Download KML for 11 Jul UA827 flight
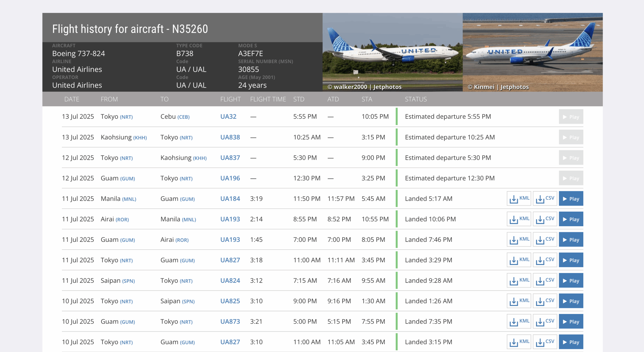Image resolution: width=644 pixels, height=352 pixels. [x=519, y=260]
